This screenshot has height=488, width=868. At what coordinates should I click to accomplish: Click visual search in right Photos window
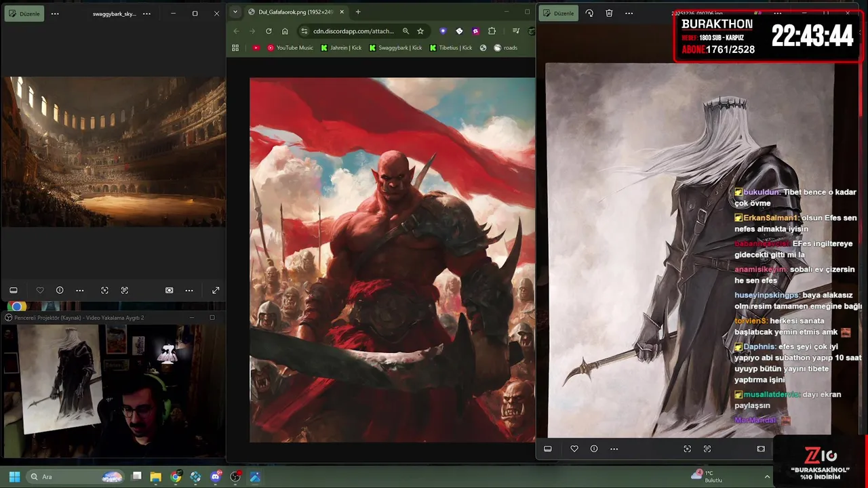(x=687, y=449)
